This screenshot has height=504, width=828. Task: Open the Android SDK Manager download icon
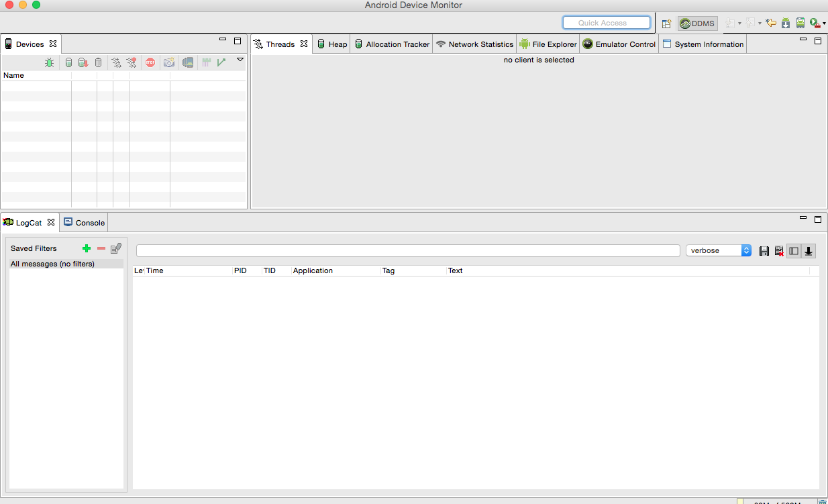[786, 23]
